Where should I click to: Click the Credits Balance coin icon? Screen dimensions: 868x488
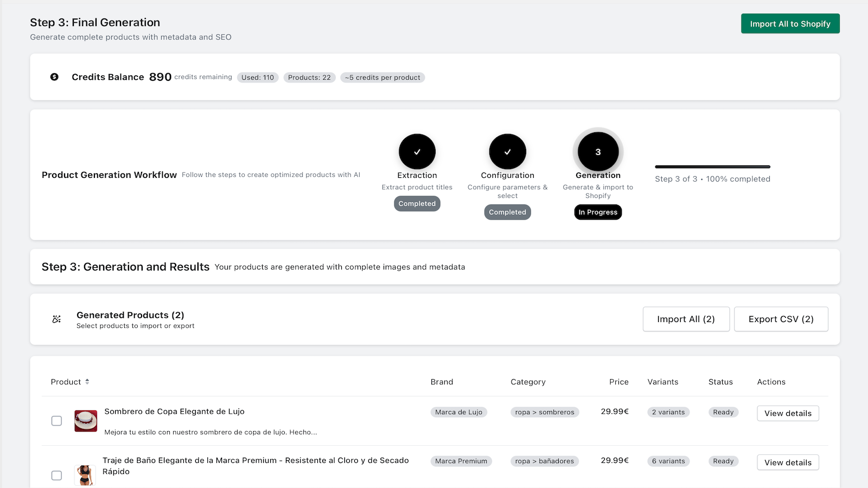54,77
